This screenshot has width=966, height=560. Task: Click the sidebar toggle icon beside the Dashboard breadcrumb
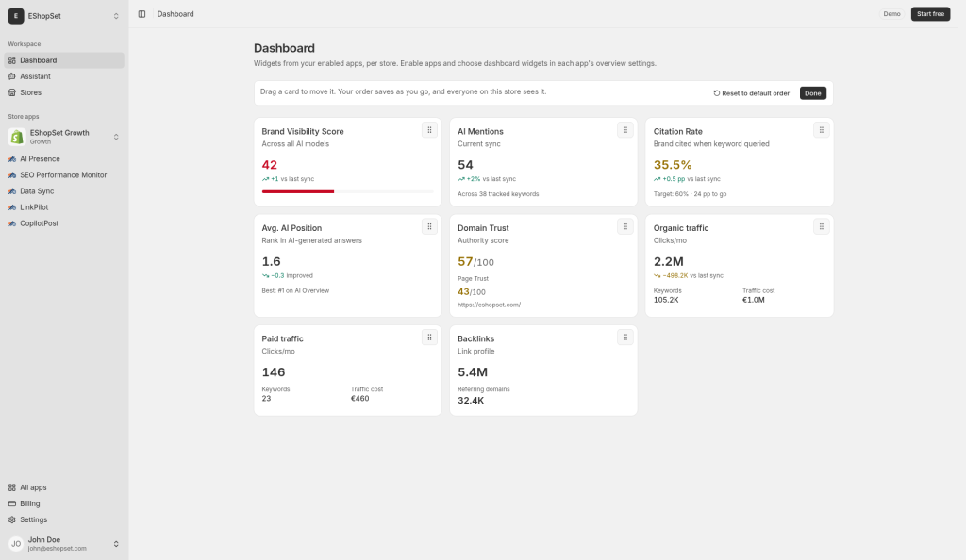coord(142,14)
